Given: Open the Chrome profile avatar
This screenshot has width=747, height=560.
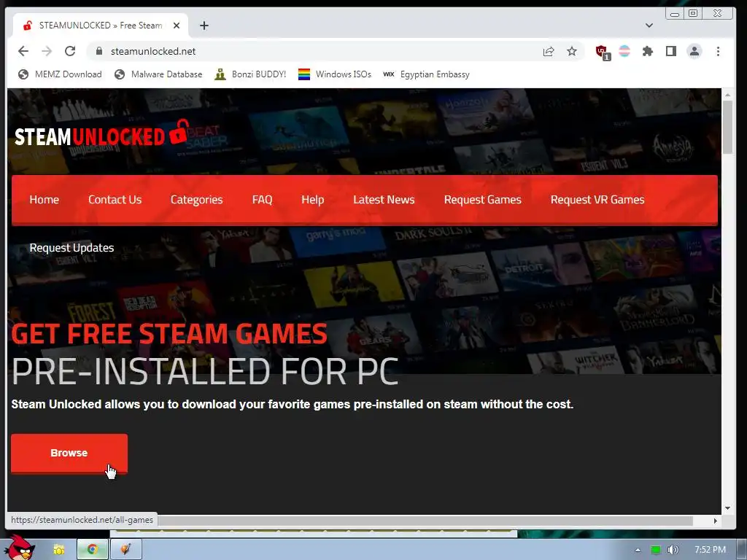Looking at the screenshot, I should pyautogui.click(x=694, y=51).
